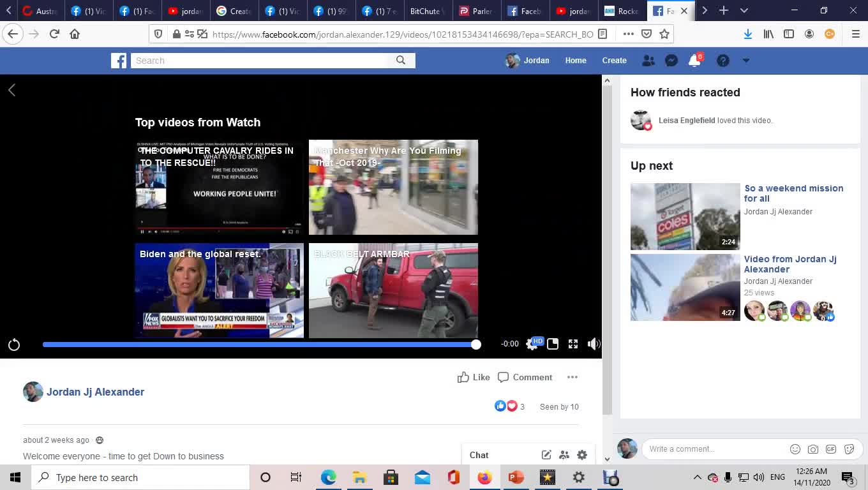Image resolution: width=868 pixels, height=490 pixels.
Task: Insert an emoji in the comment box
Action: coord(795,449)
